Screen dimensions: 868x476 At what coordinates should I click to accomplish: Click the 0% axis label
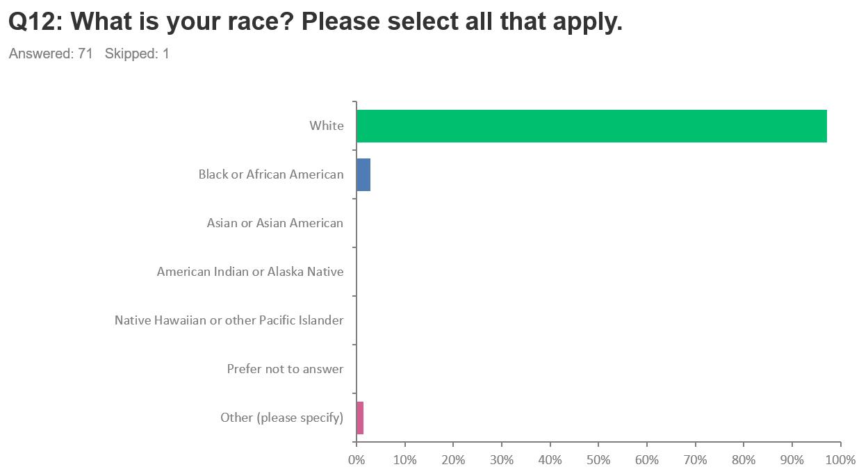pyautogui.click(x=356, y=459)
